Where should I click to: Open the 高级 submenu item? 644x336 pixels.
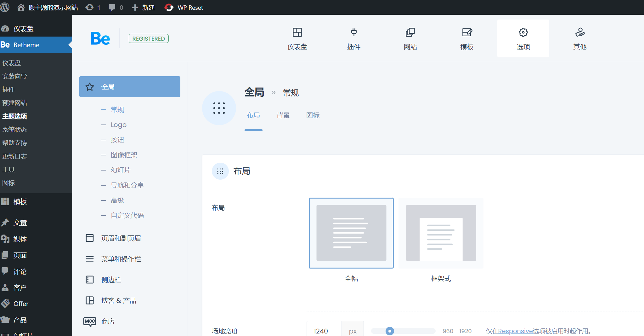(x=117, y=200)
